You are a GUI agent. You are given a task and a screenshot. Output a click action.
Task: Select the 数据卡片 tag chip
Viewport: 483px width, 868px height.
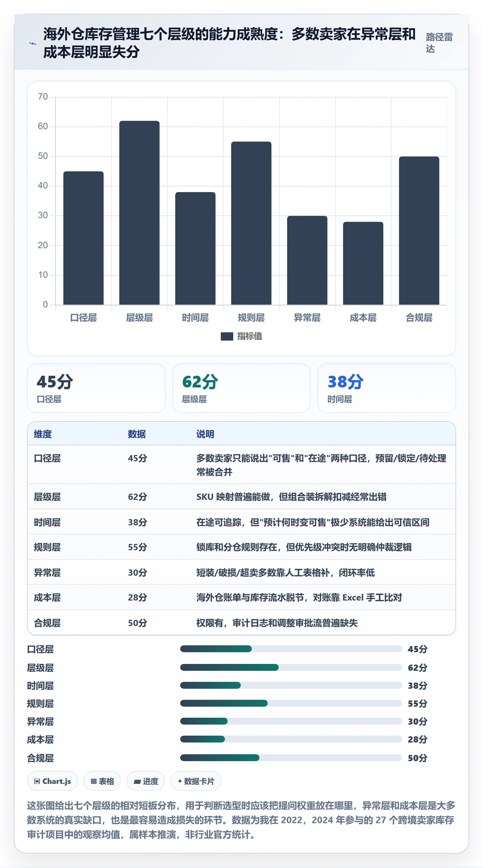pos(196,781)
